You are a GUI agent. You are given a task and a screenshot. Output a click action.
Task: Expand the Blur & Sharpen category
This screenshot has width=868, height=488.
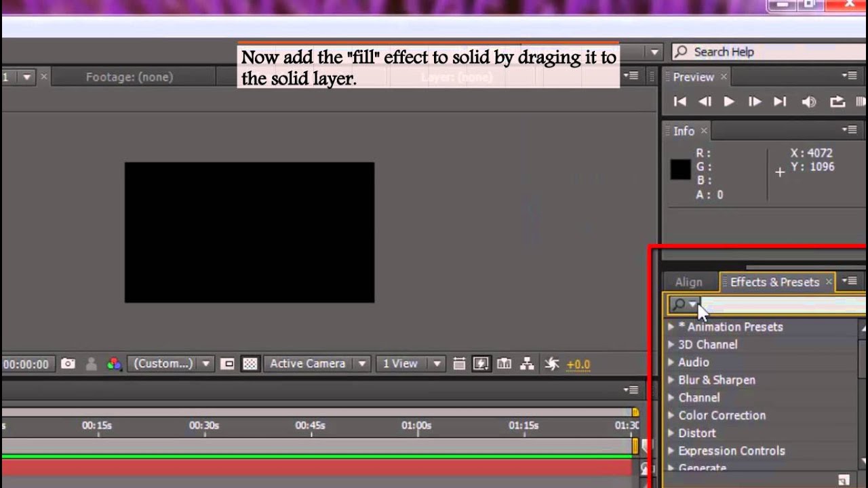pos(671,380)
